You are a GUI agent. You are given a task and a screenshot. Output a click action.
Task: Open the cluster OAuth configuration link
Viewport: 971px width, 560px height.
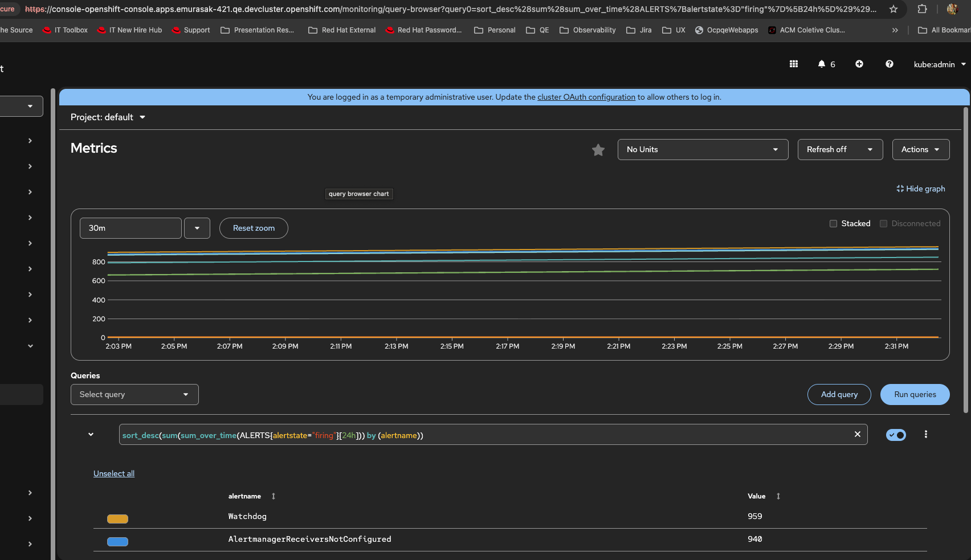586,97
